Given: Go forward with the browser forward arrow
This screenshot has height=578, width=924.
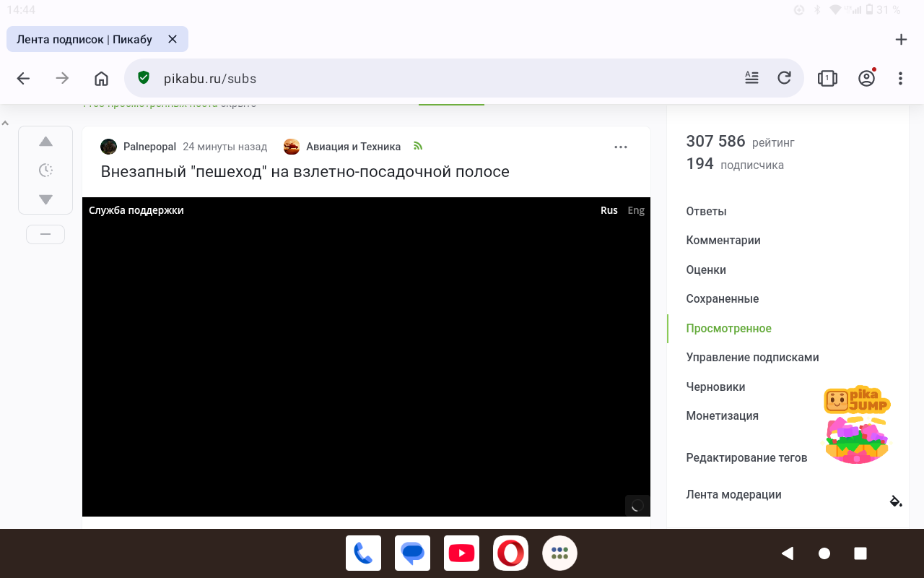Looking at the screenshot, I should 63,79.
